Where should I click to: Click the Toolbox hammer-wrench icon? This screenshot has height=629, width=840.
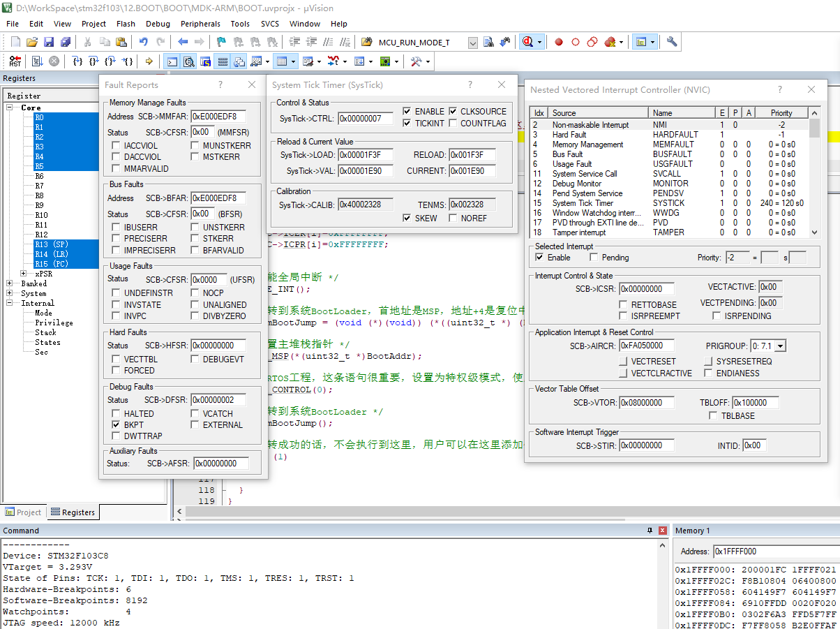(416, 61)
